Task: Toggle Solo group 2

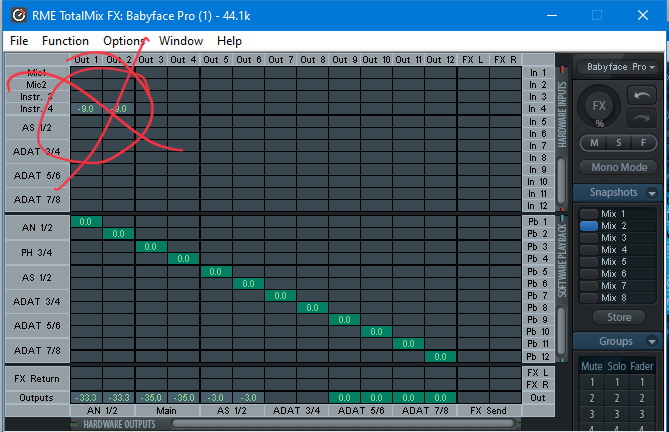Action: point(617,398)
